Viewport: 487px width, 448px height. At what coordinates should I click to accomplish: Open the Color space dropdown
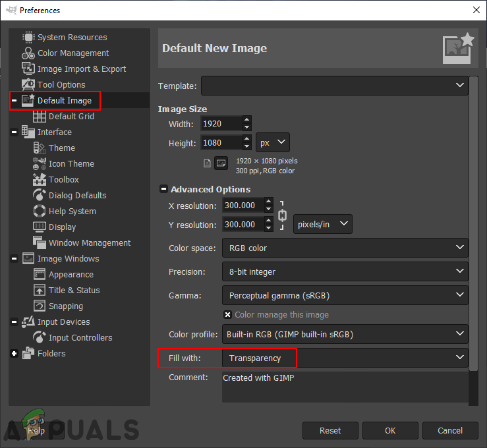point(345,248)
